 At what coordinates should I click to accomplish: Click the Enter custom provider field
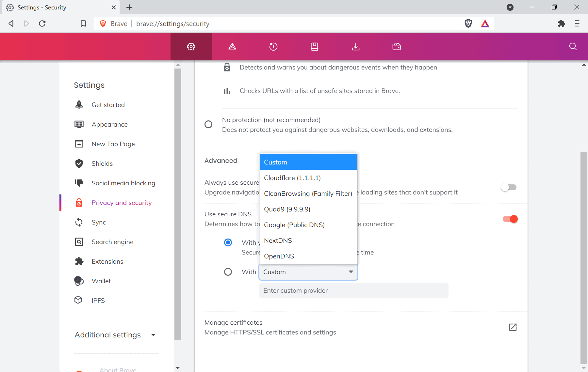(x=354, y=290)
